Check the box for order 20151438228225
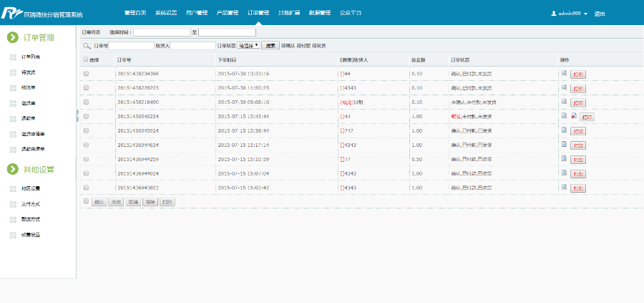The width and height of the screenshot is (644, 303). pos(87,88)
